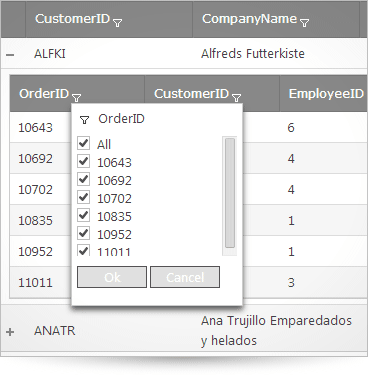The image size is (368, 375).
Task: Click the Ok button in the filter popup
Action: tap(112, 277)
